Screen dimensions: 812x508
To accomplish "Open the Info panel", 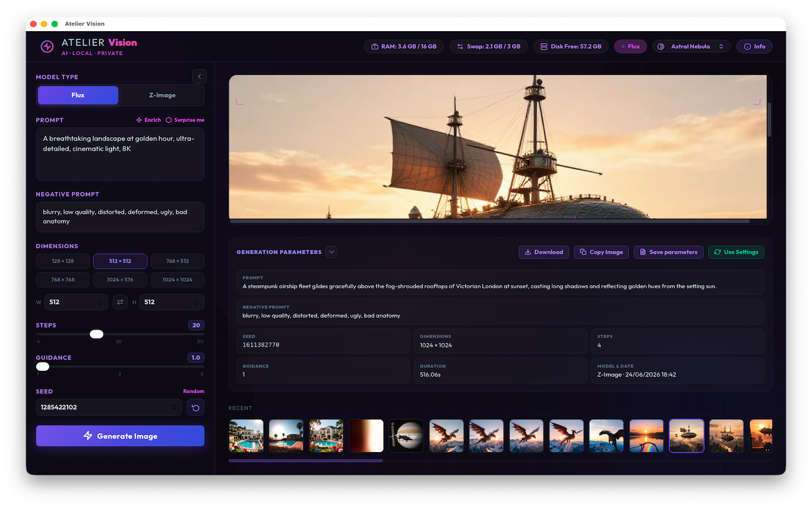I will 754,46.
